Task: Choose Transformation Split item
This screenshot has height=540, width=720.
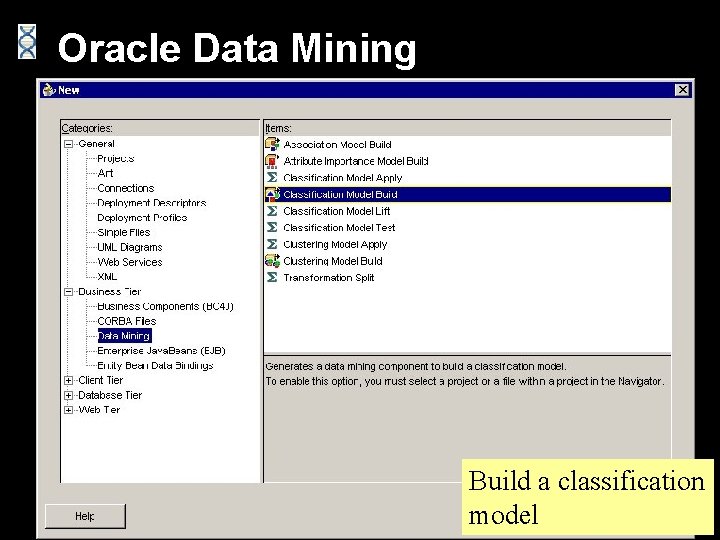Action: pyautogui.click(x=329, y=278)
